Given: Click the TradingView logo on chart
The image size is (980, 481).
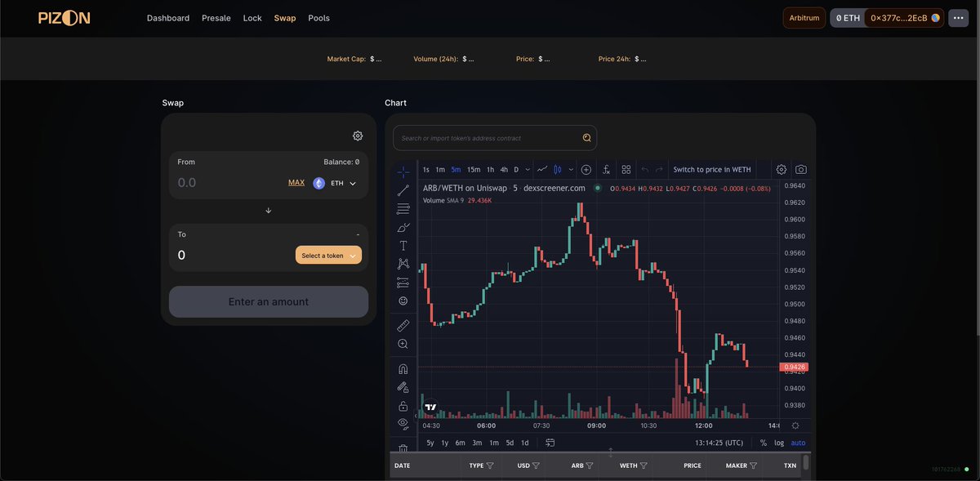Looking at the screenshot, I should click(x=430, y=407).
